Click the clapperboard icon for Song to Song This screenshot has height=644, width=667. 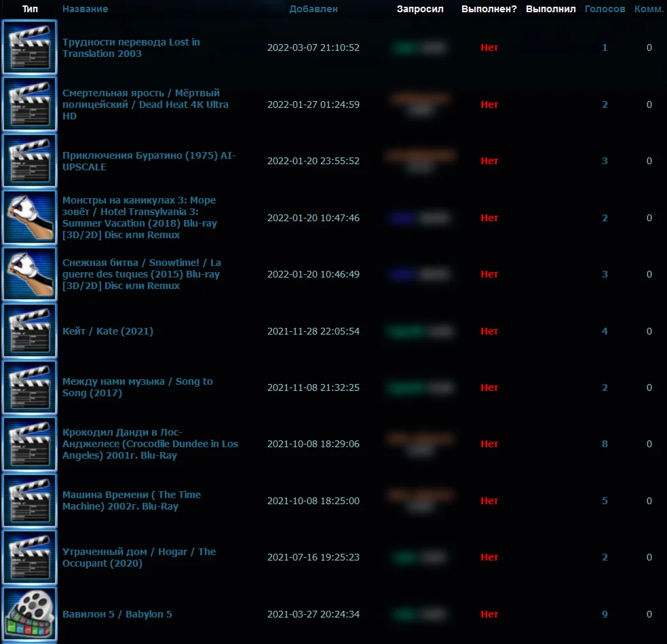point(29,387)
